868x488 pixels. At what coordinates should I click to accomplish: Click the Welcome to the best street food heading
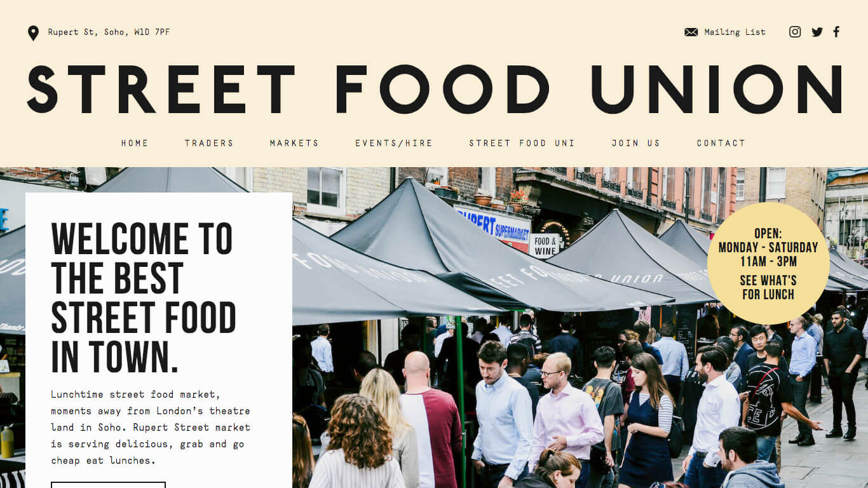click(x=144, y=297)
